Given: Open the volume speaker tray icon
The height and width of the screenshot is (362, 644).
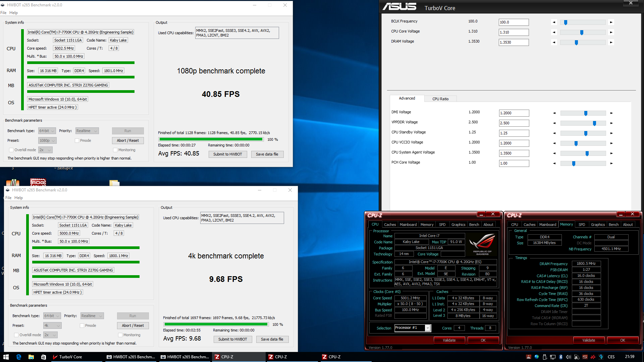Looking at the screenshot, I should (569, 357).
